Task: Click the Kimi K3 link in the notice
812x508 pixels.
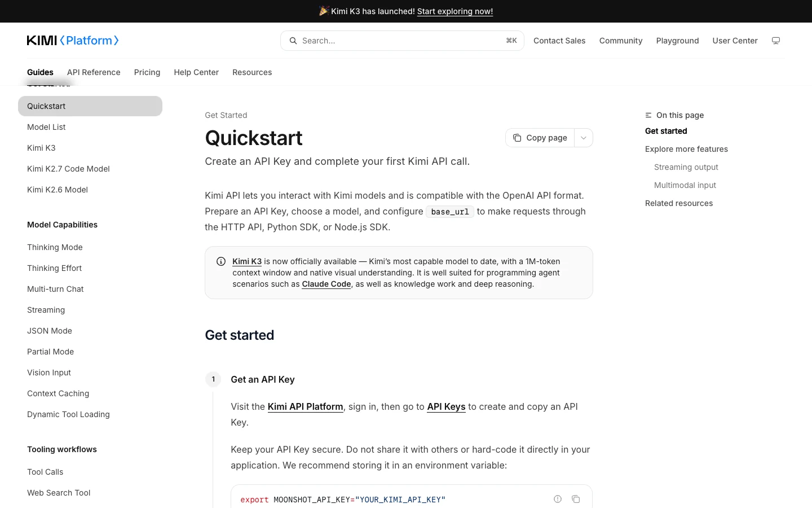Action: pos(247,261)
